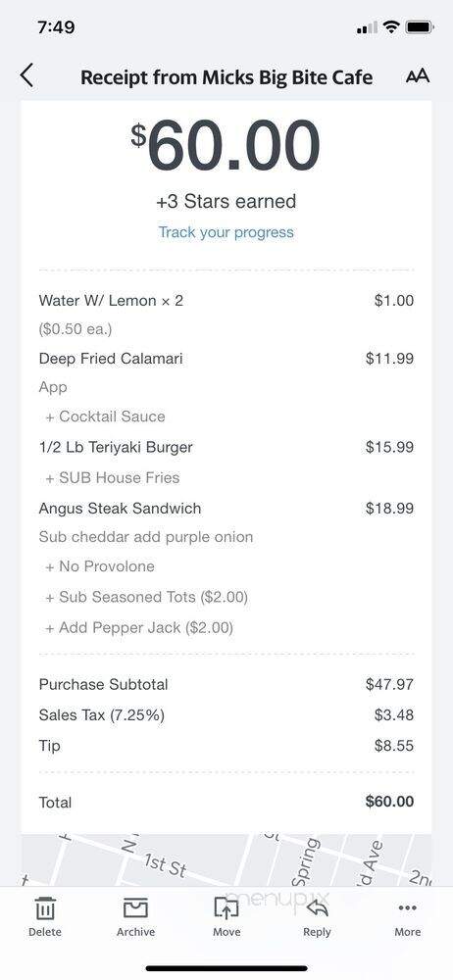Open the AA text size option
The image size is (453, 980).
coord(418,76)
